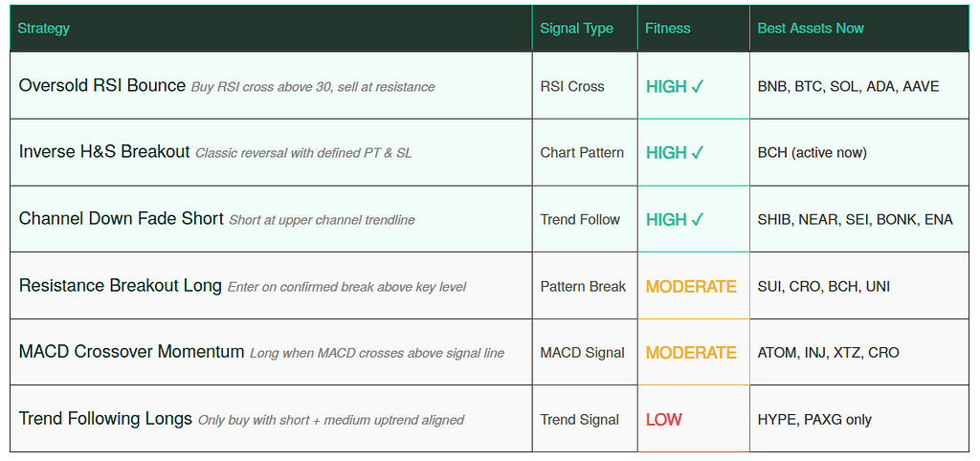The image size is (980, 461).
Task: Click the Fitness column header
Action: [667, 29]
